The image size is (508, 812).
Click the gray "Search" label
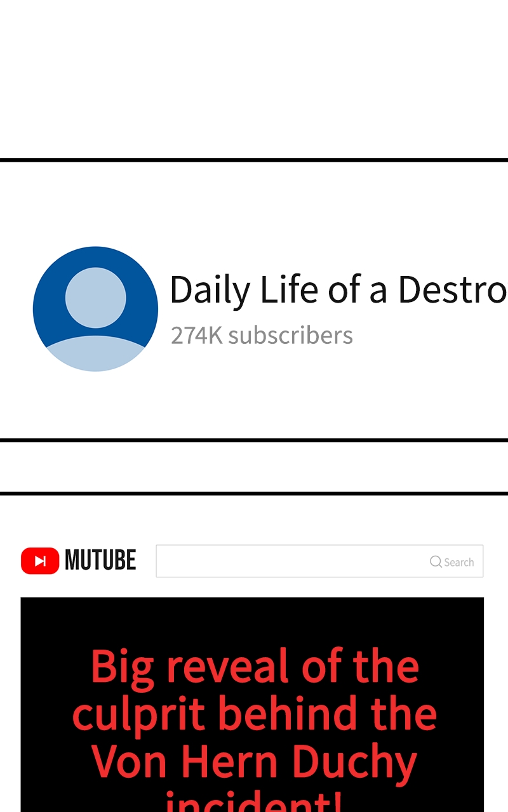click(x=459, y=562)
